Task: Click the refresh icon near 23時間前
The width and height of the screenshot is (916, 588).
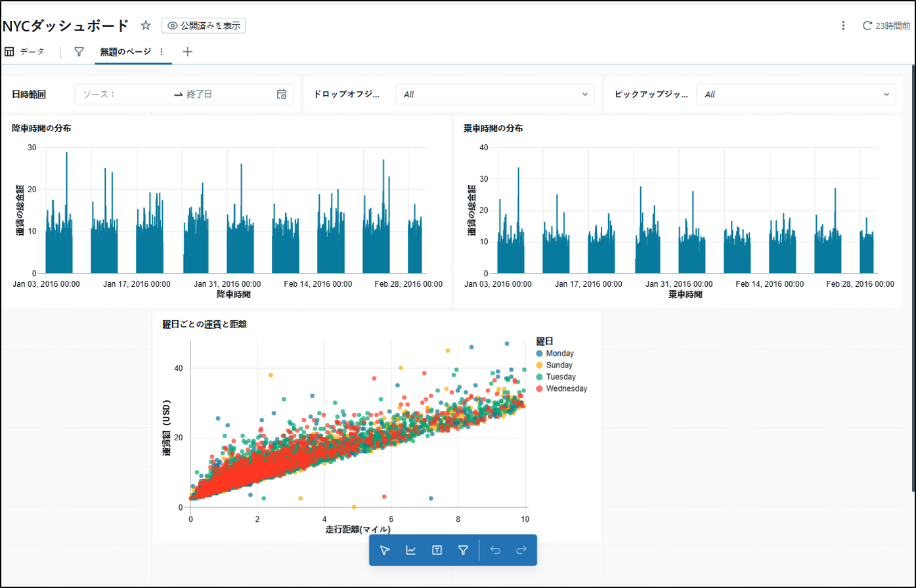Action: pyautogui.click(x=867, y=26)
